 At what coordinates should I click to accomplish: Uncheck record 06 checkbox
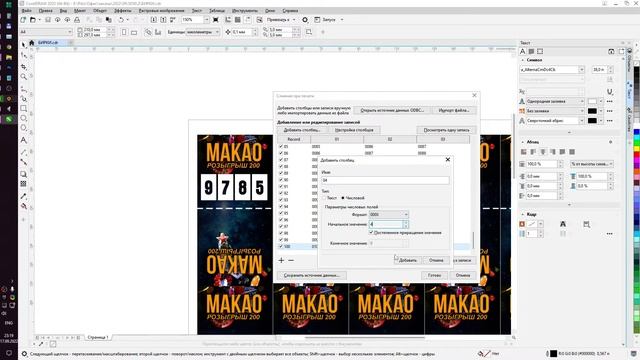[281, 153]
